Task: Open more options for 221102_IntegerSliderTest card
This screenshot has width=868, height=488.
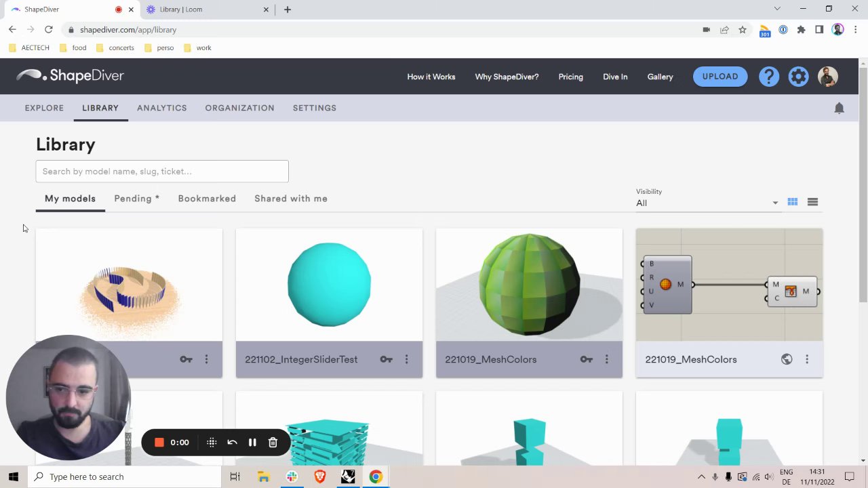Action: 406,359
